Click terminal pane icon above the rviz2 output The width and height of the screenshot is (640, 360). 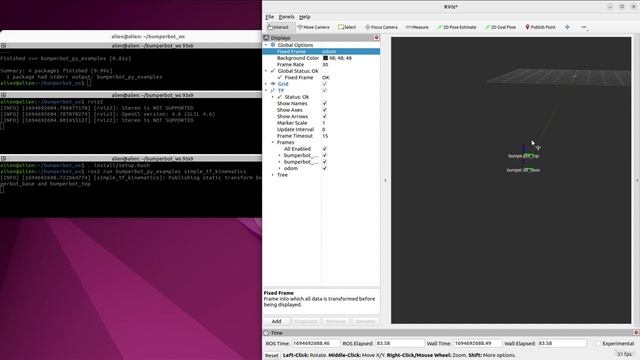coord(3,95)
